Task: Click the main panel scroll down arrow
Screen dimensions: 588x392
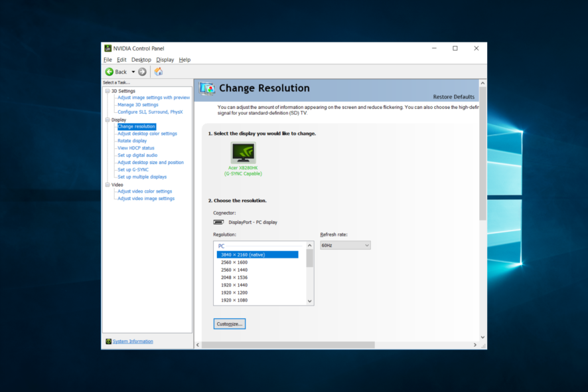Action: (x=482, y=337)
